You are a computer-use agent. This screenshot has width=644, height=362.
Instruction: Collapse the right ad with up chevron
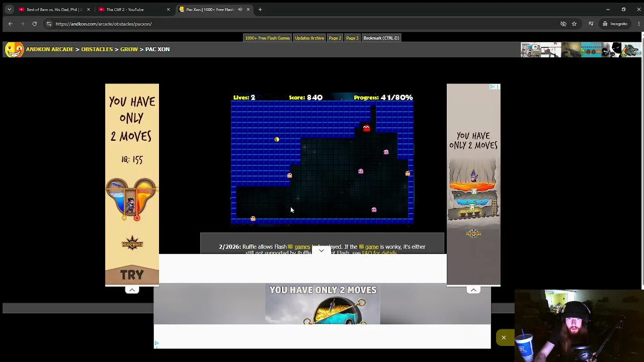pos(473,290)
